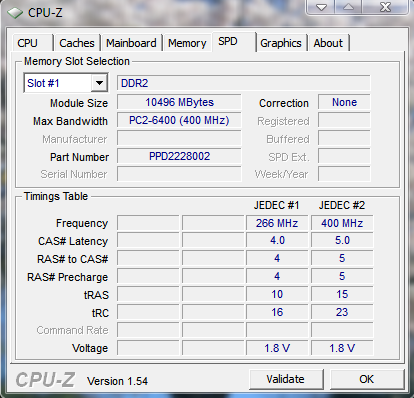Click the Max Bandwidth PC2-6400 field
This screenshot has height=398, width=414.
point(179,120)
